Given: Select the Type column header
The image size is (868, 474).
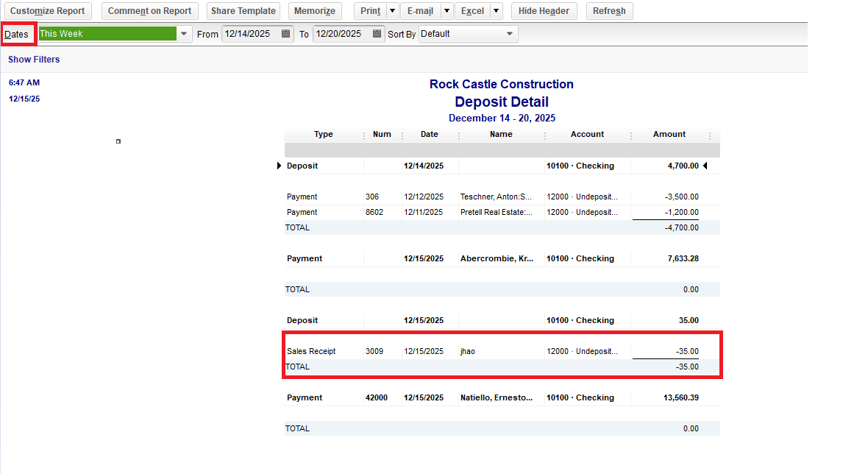Looking at the screenshot, I should click(323, 134).
